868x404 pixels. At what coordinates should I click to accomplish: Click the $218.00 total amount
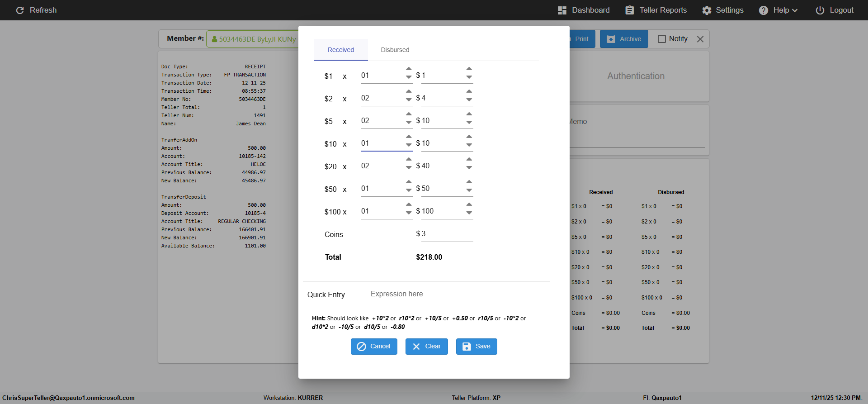tap(429, 257)
